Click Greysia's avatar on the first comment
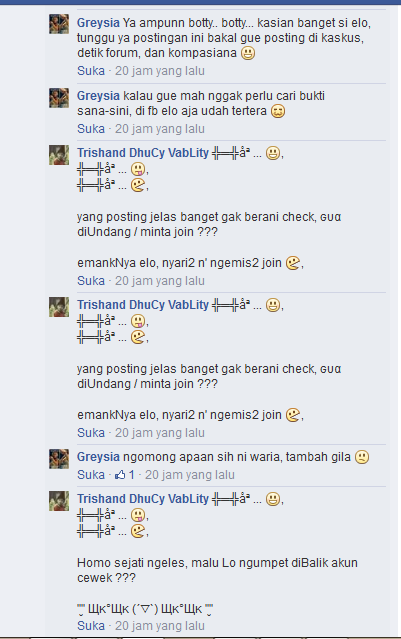 click(59, 24)
